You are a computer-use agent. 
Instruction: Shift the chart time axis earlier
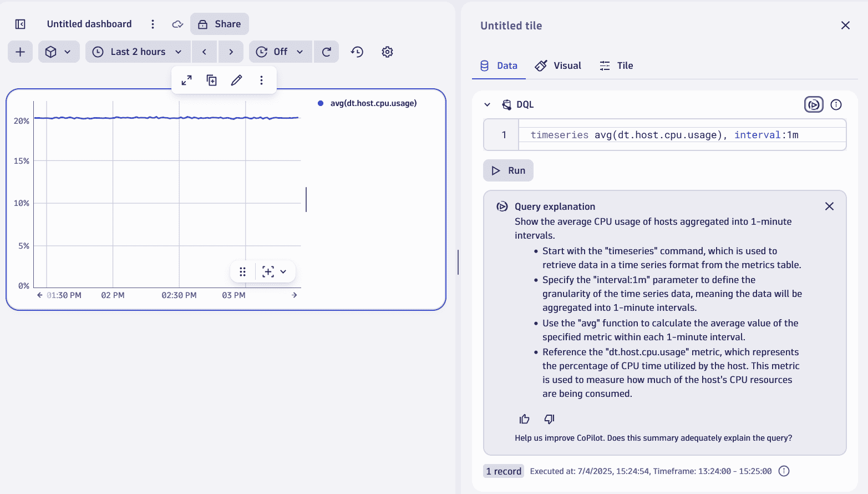tap(40, 295)
